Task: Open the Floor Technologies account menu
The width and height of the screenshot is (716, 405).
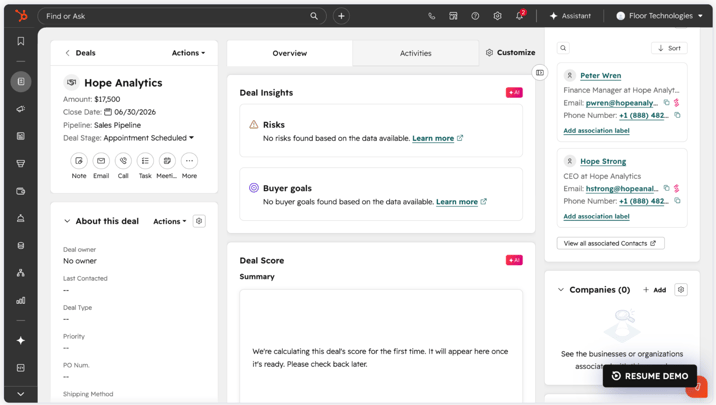Action: 659,16
